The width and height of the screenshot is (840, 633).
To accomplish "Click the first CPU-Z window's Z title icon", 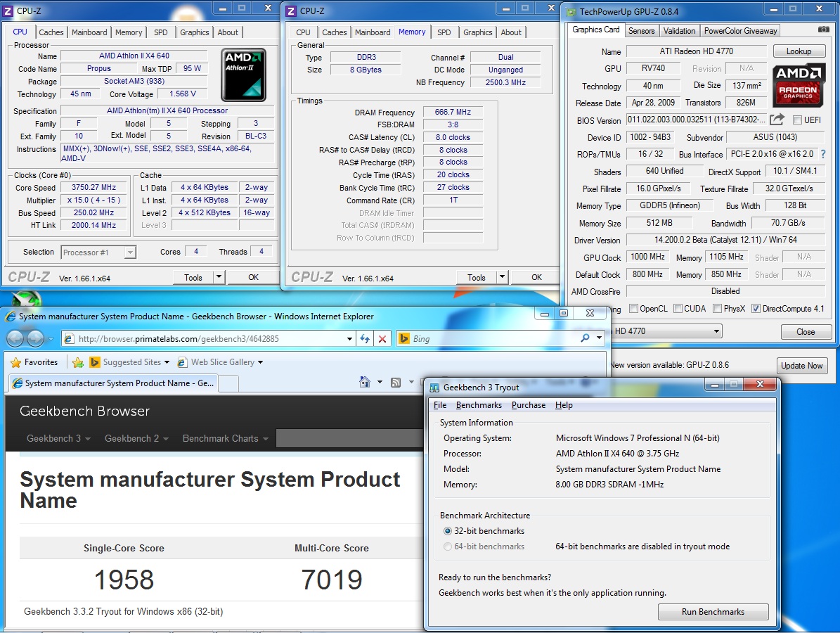I will (x=8, y=11).
